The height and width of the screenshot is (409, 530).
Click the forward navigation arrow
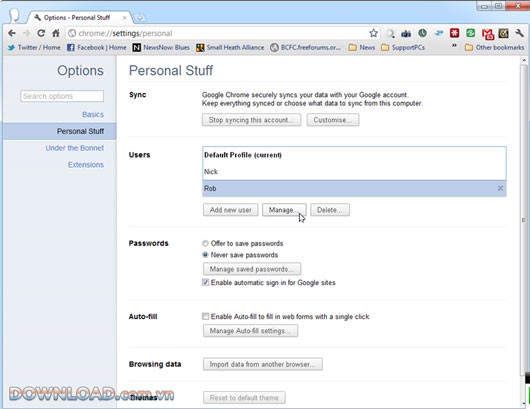point(26,33)
